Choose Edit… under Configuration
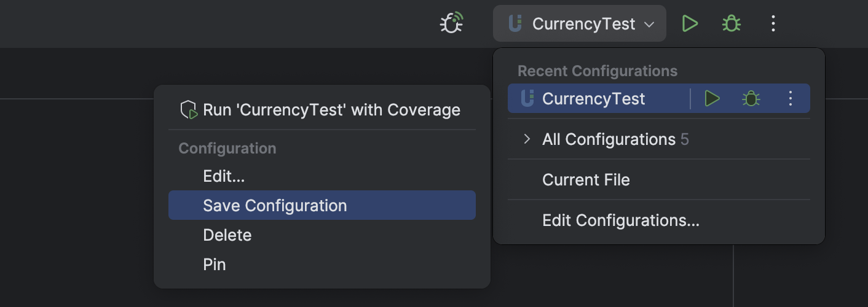This screenshot has height=307, width=868. click(224, 177)
